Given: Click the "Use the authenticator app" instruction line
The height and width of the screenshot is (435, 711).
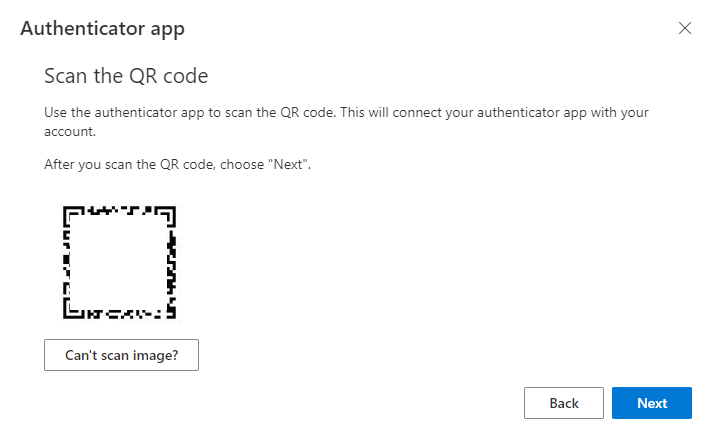Looking at the screenshot, I should tap(190, 112).
